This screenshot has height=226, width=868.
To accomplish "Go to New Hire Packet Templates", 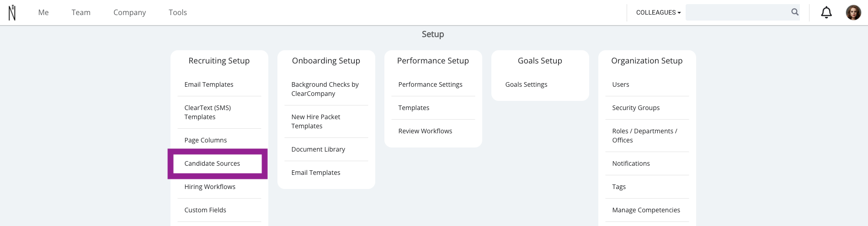I will [x=316, y=121].
